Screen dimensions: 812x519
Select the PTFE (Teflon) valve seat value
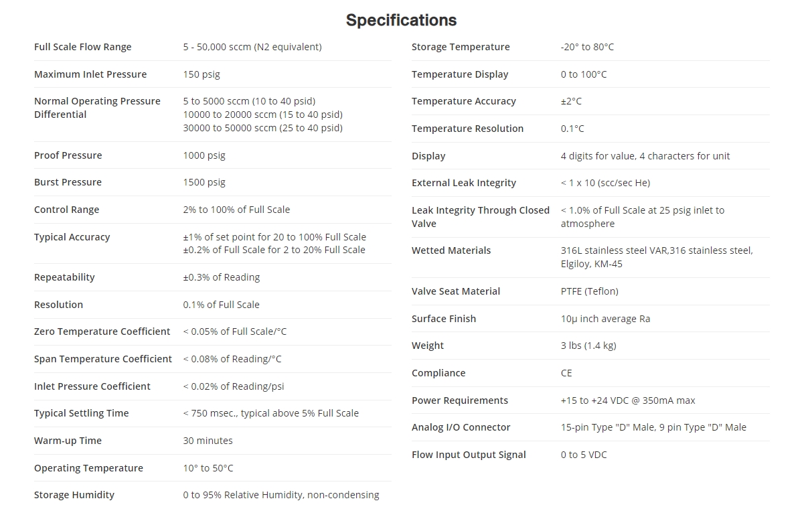(589, 291)
